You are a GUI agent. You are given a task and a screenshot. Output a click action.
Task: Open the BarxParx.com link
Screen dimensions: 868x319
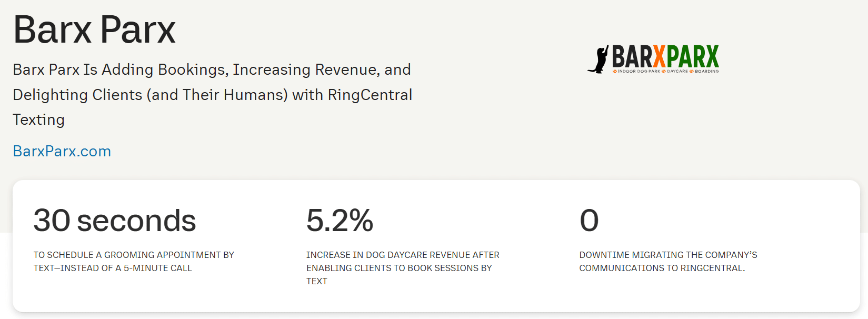pyautogui.click(x=62, y=151)
